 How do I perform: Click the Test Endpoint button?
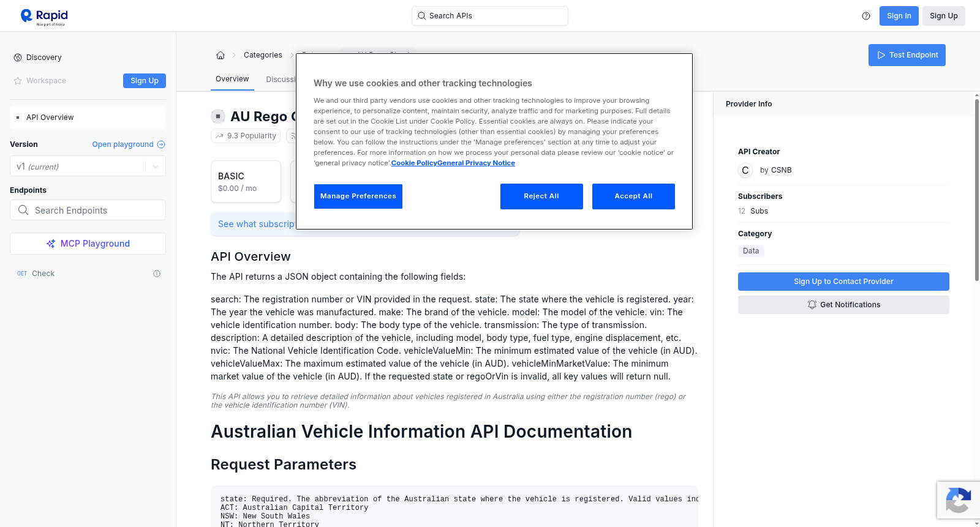pyautogui.click(x=907, y=55)
